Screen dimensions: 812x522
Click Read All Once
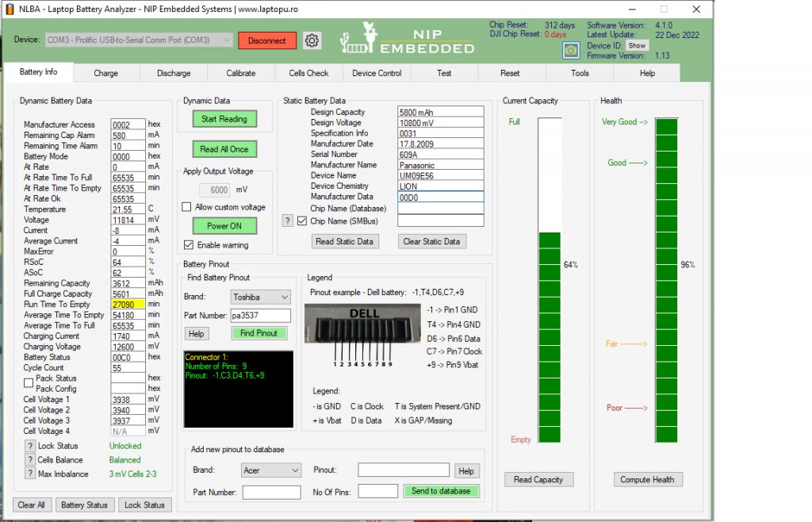click(224, 149)
